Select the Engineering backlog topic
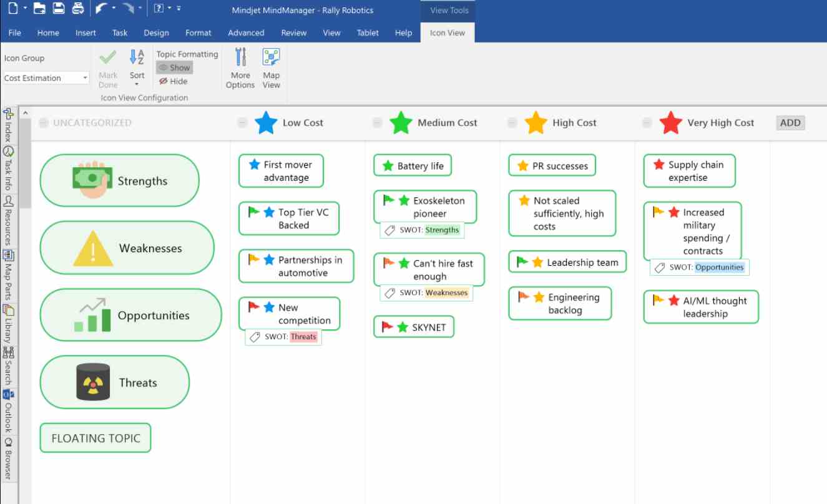The height and width of the screenshot is (504, 827). click(560, 304)
